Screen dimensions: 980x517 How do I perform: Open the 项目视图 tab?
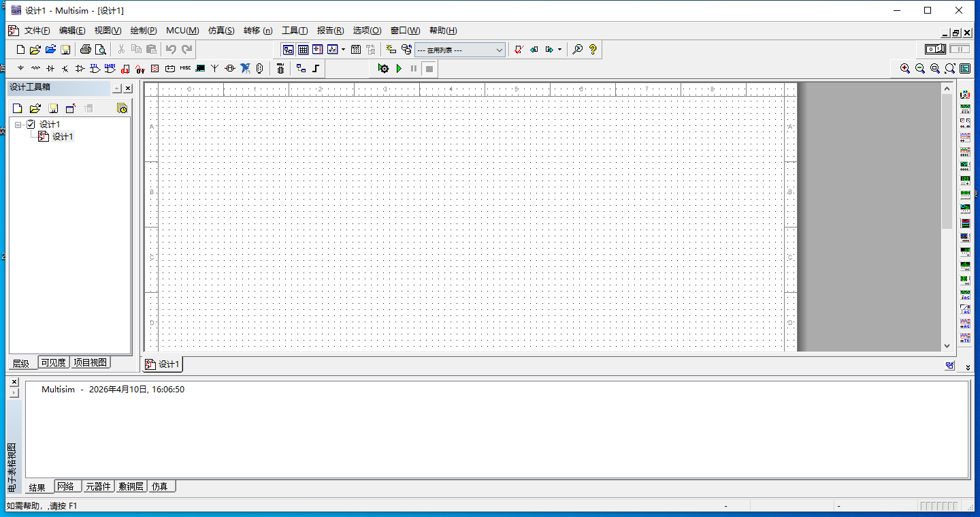coord(91,362)
